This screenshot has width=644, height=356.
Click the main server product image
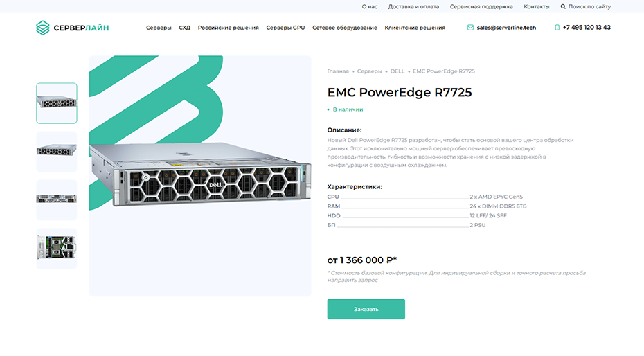[200, 176]
